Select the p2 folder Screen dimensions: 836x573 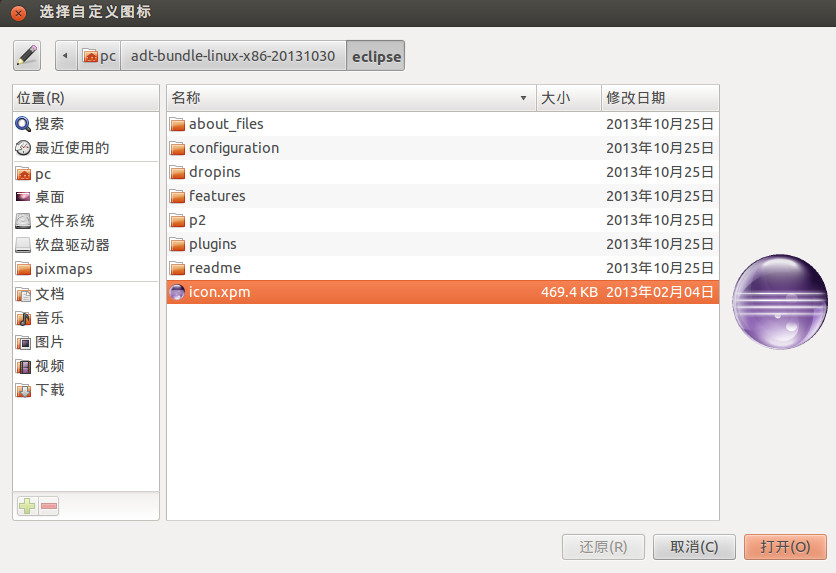(x=443, y=220)
